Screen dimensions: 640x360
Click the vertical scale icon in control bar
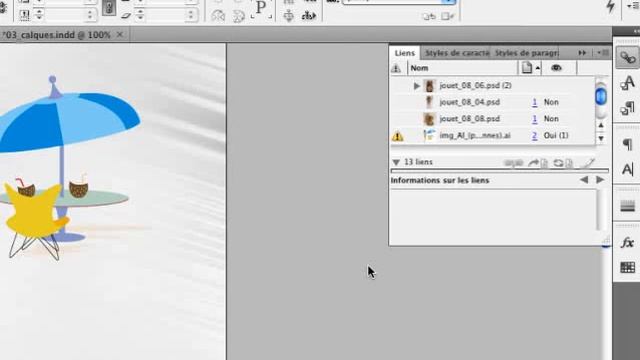click(x=24, y=16)
